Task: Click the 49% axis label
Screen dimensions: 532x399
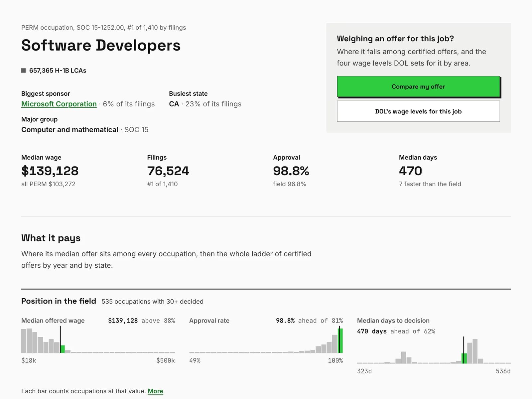Action: 195,360
